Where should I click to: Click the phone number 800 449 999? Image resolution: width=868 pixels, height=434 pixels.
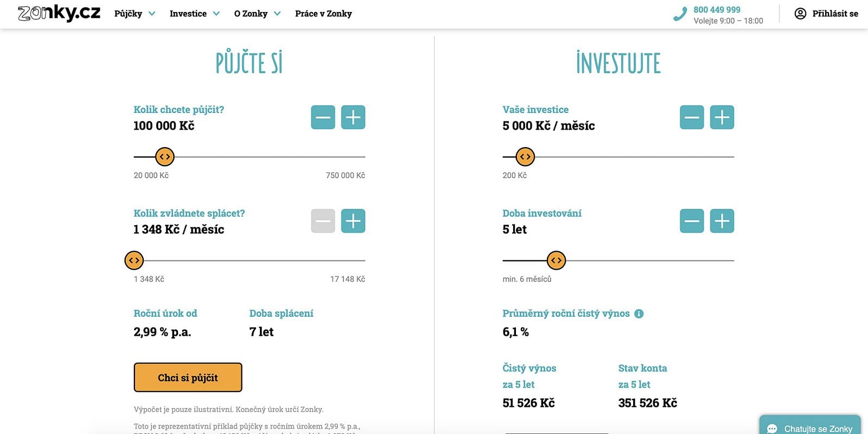click(x=717, y=10)
